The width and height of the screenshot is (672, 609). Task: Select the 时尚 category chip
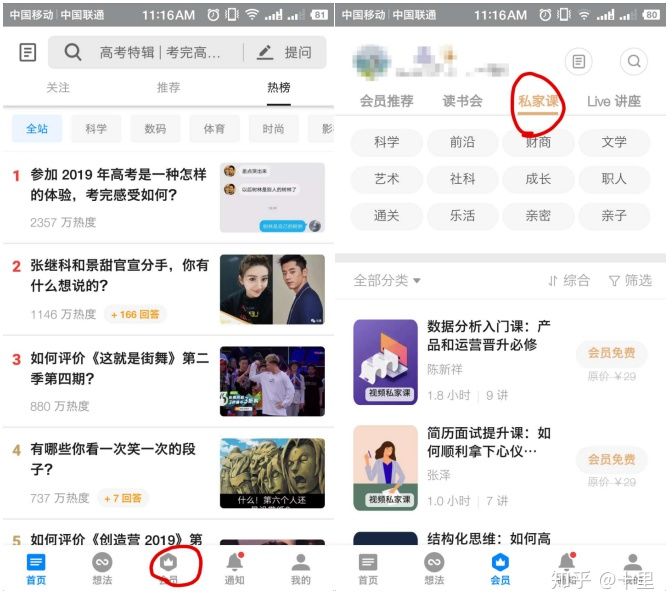pyautogui.click(x=273, y=129)
